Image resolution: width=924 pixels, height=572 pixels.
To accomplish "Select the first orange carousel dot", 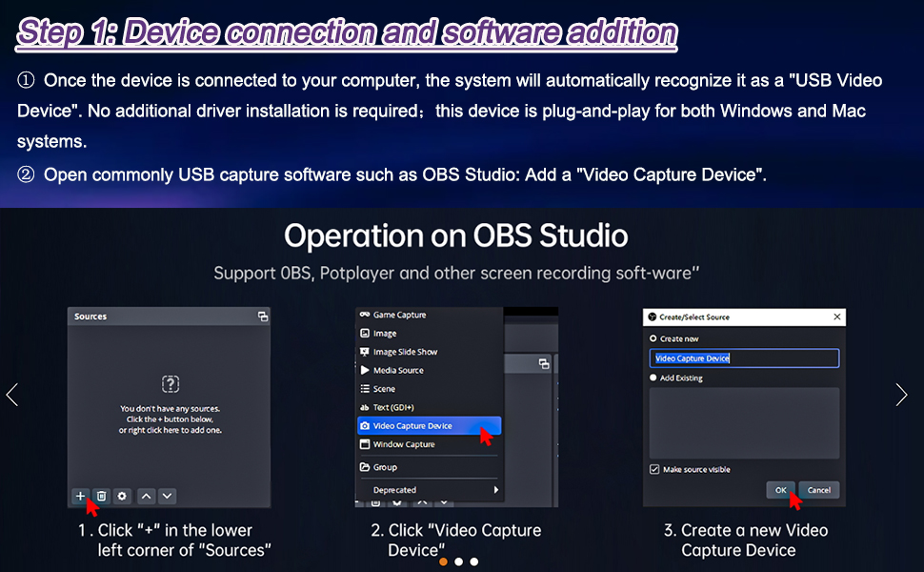I will [x=443, y=562].
